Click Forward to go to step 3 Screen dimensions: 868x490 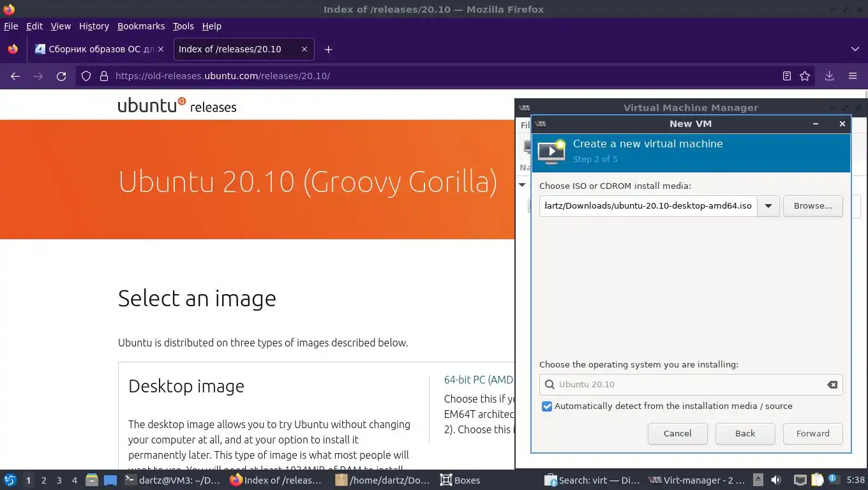812,434
